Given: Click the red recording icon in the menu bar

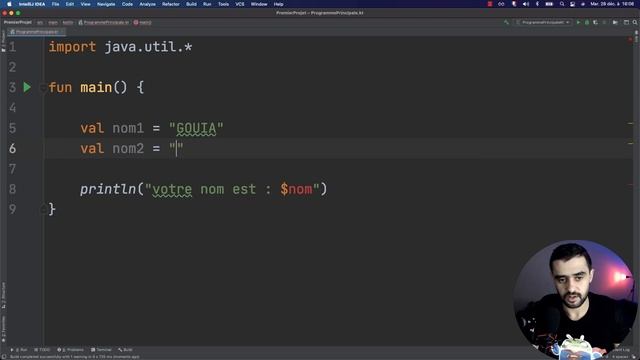Looking at the screenshot, I should (490, 4).
